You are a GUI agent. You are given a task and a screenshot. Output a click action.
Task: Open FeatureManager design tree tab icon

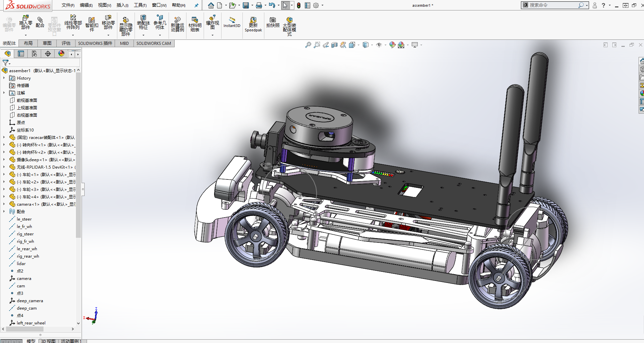tap(7, 54)
